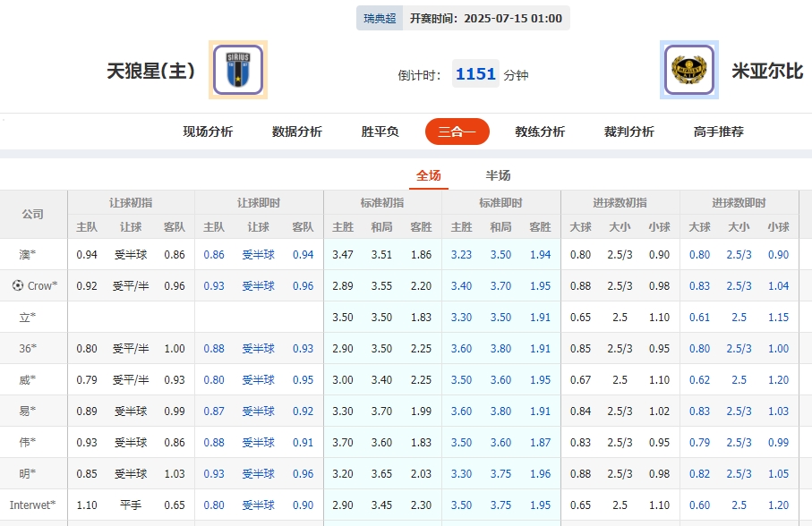Click the Mjällby away team crest
The width and height of the screenshot is (812, 526).
(x=688, y=70)
